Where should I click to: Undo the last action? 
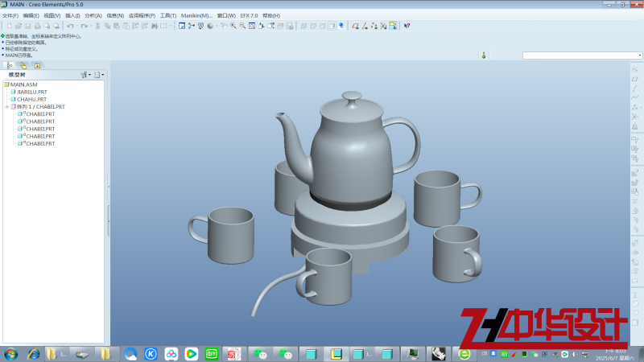(70, 26)
